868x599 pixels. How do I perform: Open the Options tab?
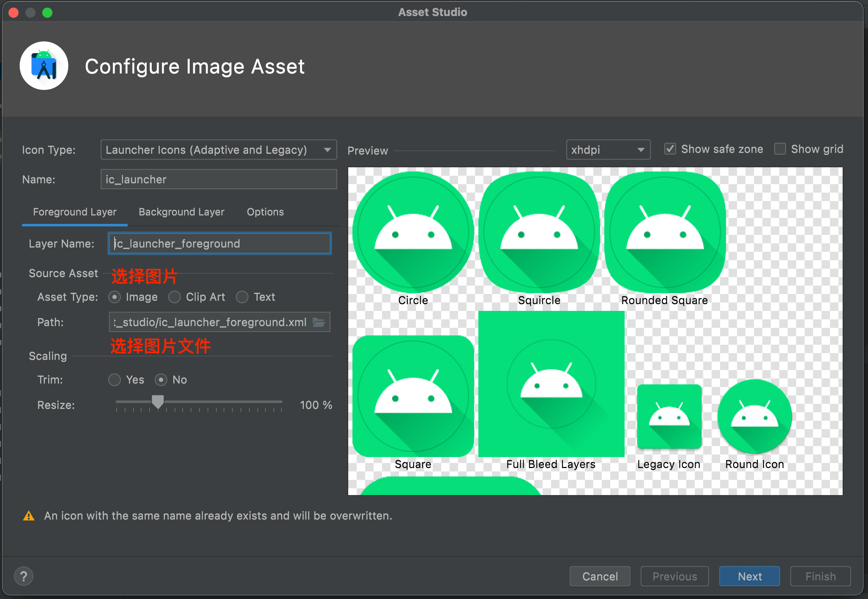pyautogui.click(x=265, y=212)
